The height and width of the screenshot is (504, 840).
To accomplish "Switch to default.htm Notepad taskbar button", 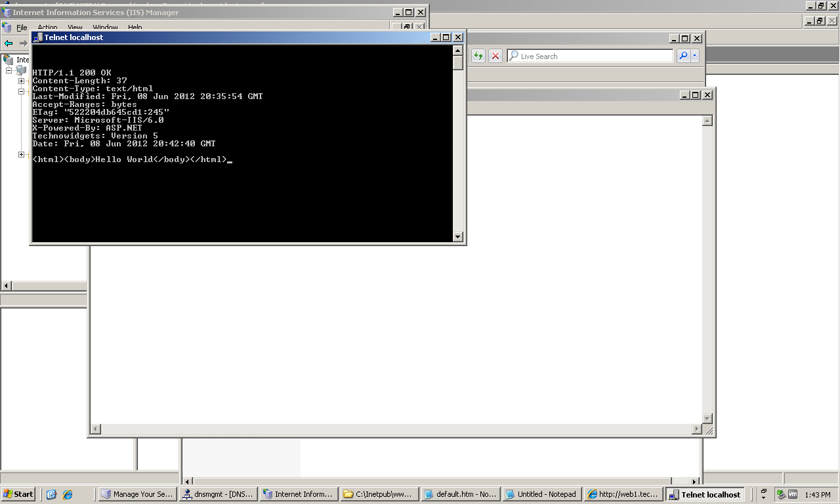I will click(459, 494).
